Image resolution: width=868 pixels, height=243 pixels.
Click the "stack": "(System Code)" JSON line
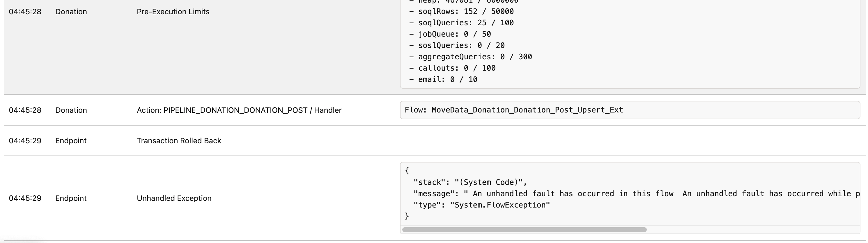click(470, 183)
